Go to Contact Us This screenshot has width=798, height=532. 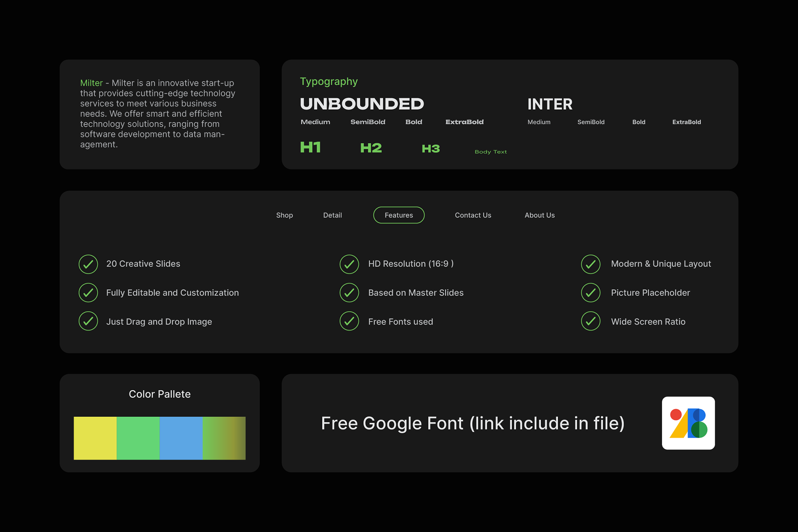(x=473, y=215)
